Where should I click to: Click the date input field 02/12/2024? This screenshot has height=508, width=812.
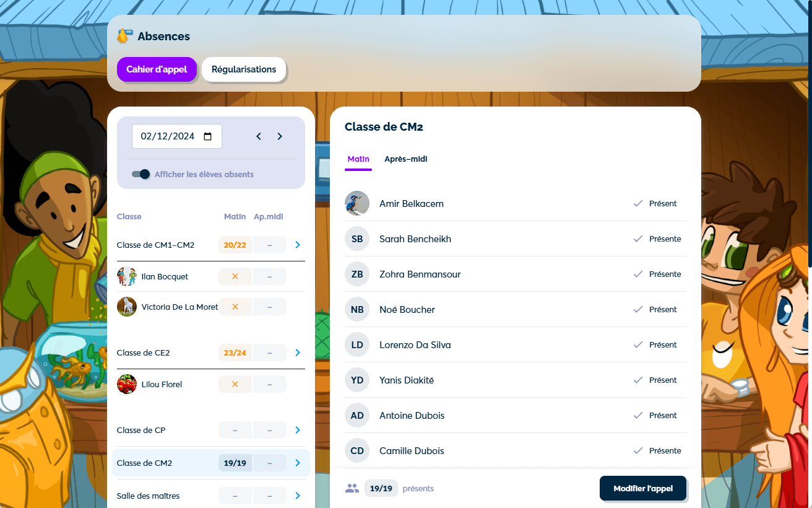pos(168,136)
